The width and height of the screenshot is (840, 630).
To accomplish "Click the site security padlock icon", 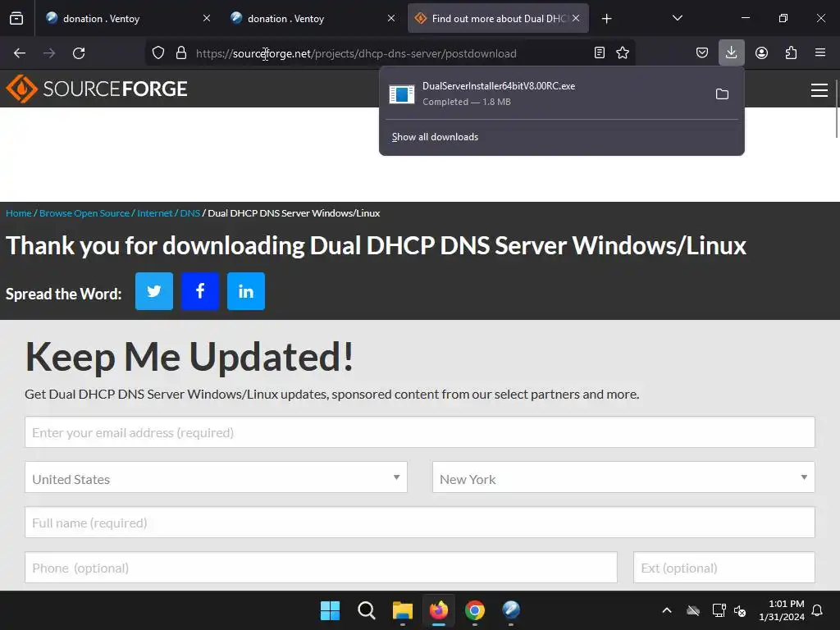I will (x=181, y=53).
